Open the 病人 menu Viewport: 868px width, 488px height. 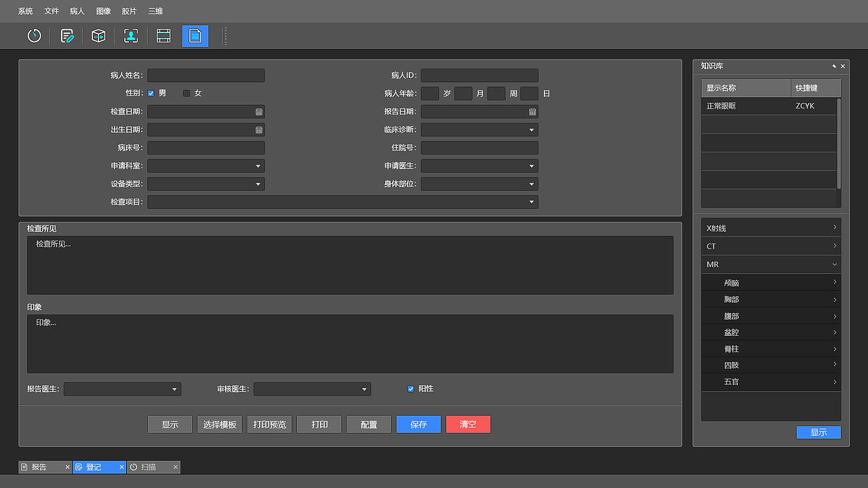(x=77, y=11)
